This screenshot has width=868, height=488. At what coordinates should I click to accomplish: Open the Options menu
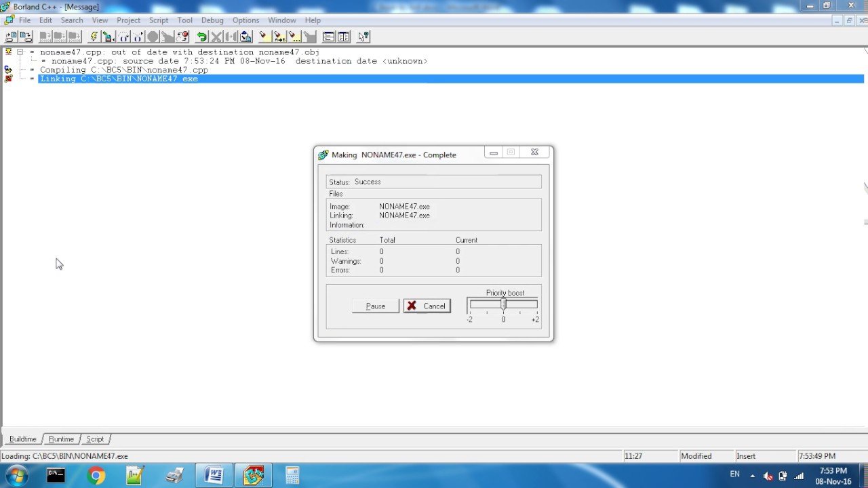click(245, 20)
